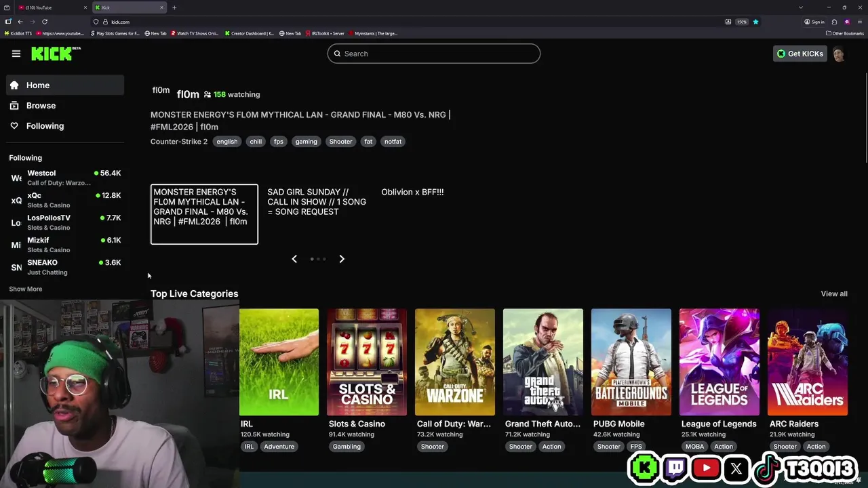This screenshot has height=488, width=868.
Task: Go to previous featured stream arrow
Action: pyautogui.click(x=294, y=259)
